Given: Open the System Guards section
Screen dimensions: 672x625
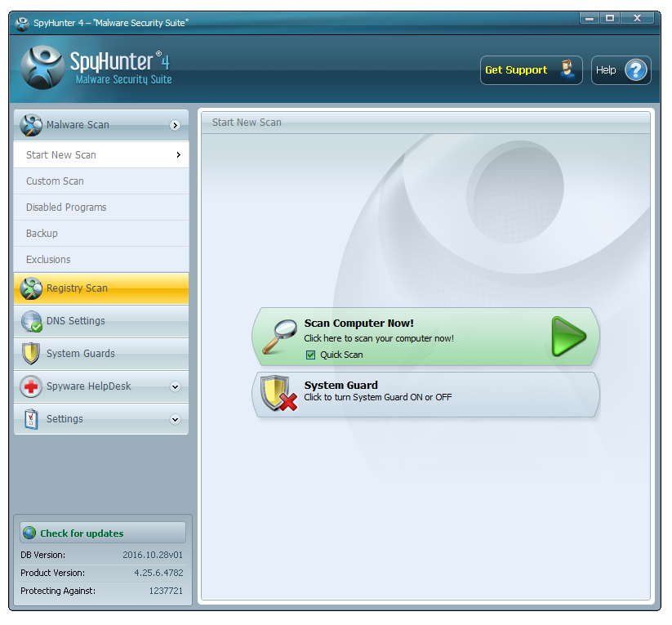Looking at the screenshot, I should (101, 354).
